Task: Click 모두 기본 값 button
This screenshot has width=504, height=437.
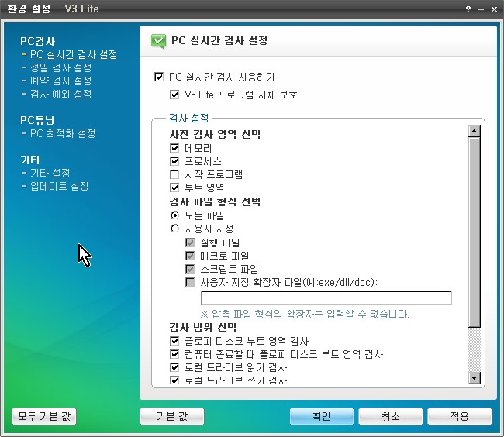Action: tap(44, 416)
